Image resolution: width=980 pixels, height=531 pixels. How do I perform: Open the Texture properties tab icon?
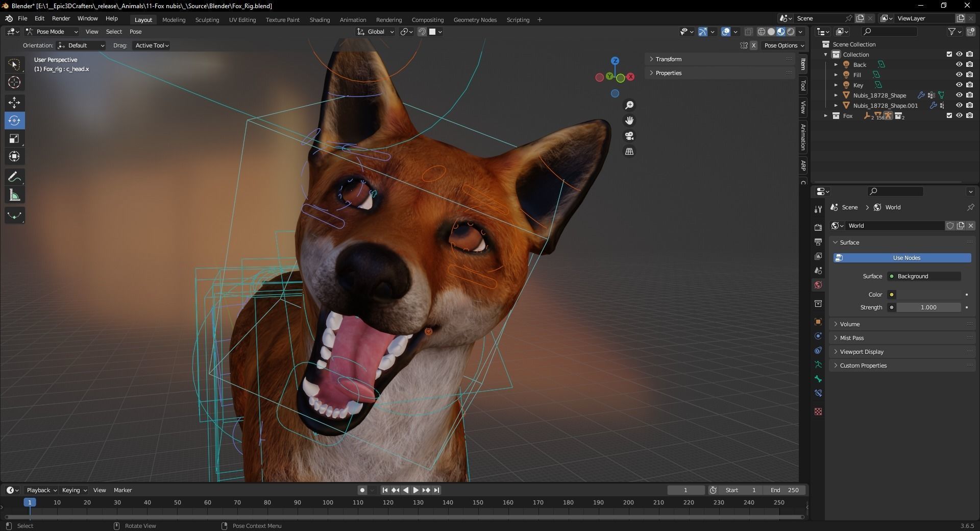(818, 412)
